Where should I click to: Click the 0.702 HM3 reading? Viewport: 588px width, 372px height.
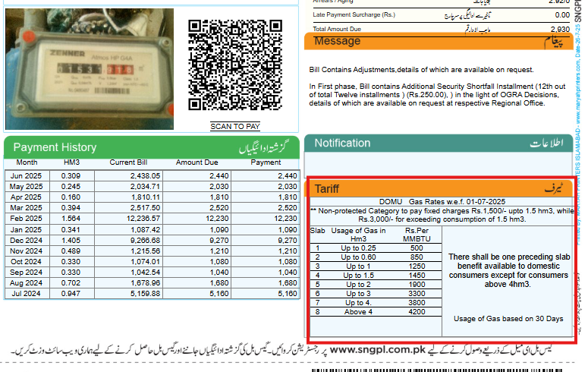(71, 283)
